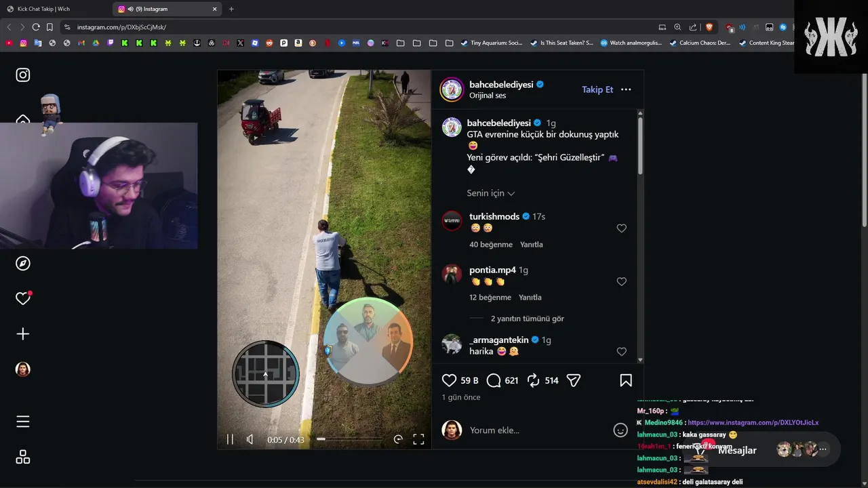The height and width of the screenshot is (488, 868).
Task: Follow the account with Takip Et
Action: coord(597,89)
